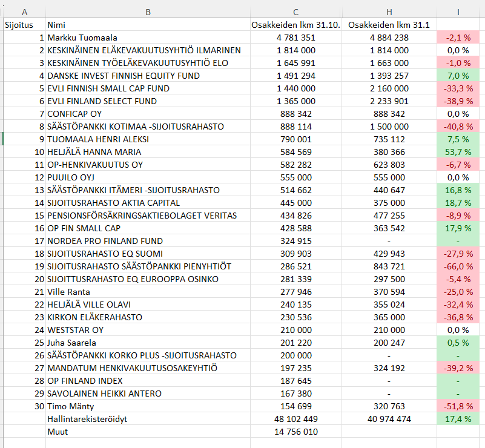Click the "Nimi" header cell
The width and height of the screenshot is (485, 448).
[148, 25]
